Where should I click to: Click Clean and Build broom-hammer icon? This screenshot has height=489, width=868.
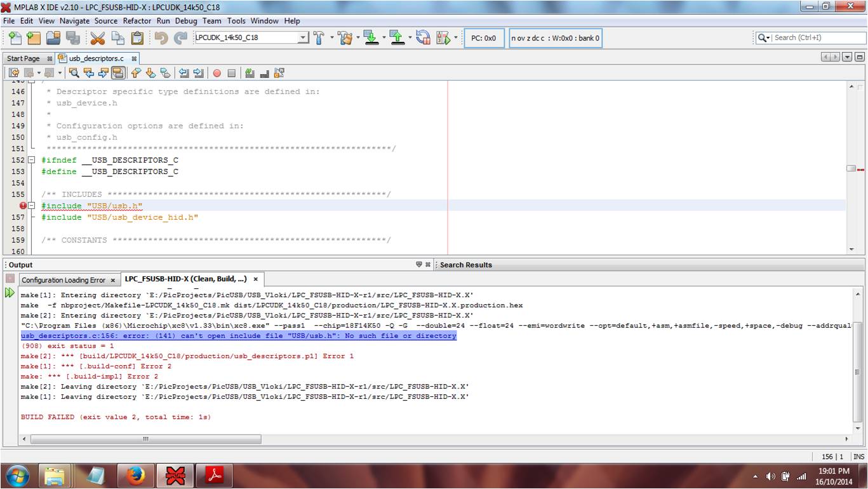point(345,38)
